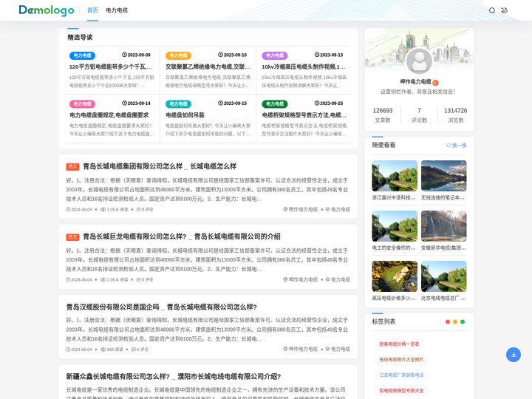532x399 pixels.
Task: Click red dot in 标签列表 header
Action: 448,321
